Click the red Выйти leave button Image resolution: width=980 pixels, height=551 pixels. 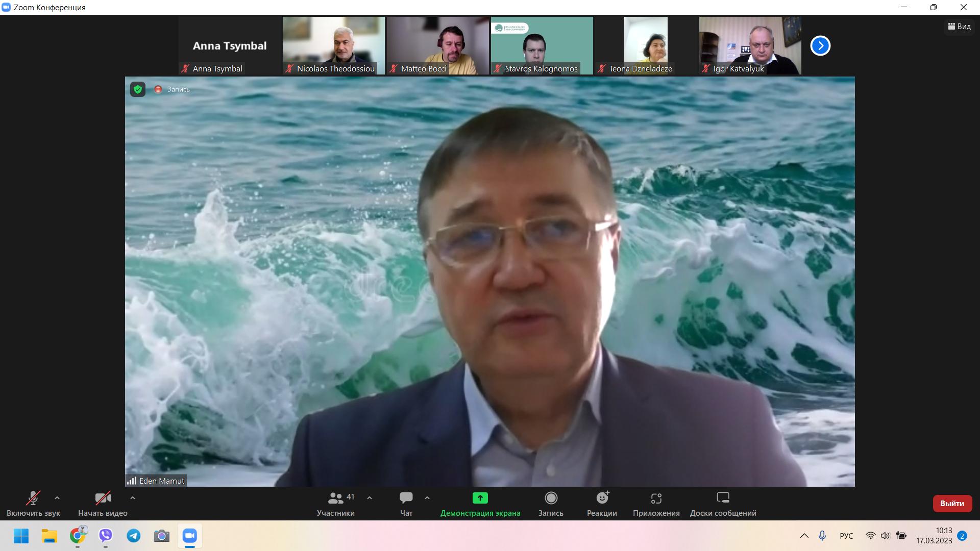coord(952,503)
